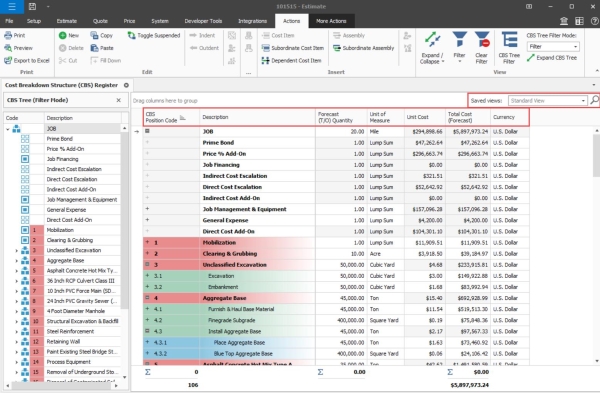Click the CBS tree scroll right arrow
600x393 pixels.
pos(116,386)
